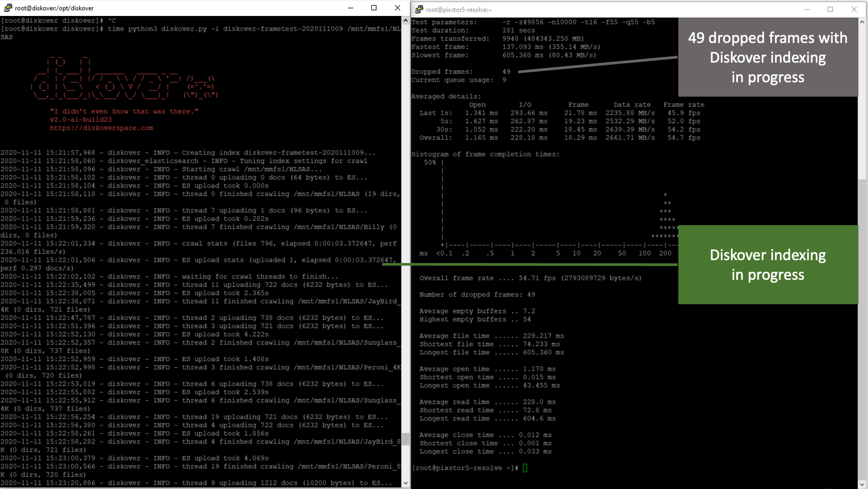Viewport: 868px width, 489px height.
Task: Open the https://diskoverspace.com URL text
Action: tap(101, 128)
